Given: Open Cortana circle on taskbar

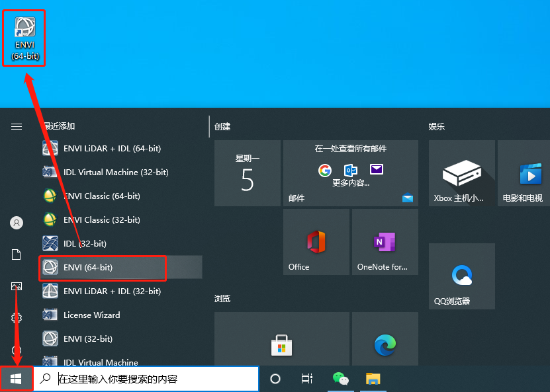Looking at the screenshot, I should pos(275,379).
